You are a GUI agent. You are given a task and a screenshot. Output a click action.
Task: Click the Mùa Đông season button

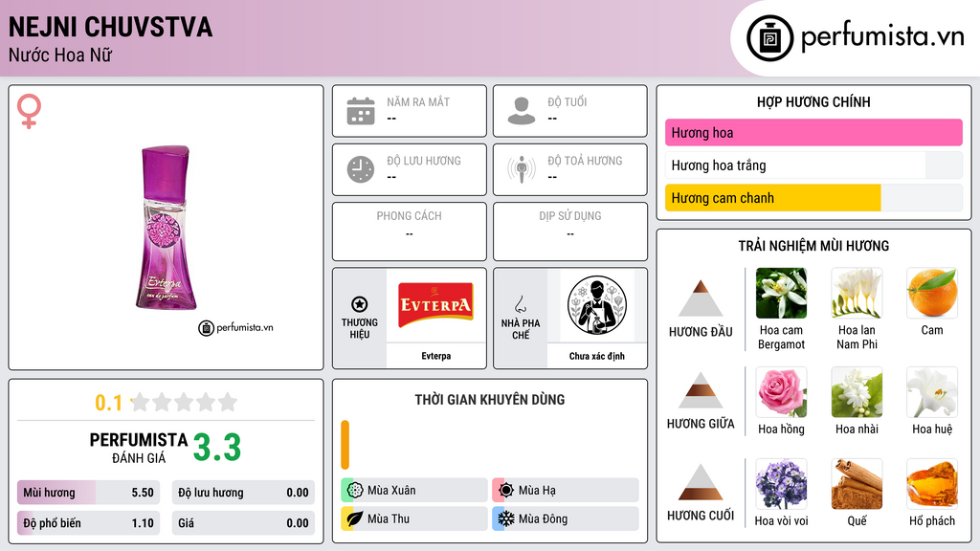(x=566, y=518)
